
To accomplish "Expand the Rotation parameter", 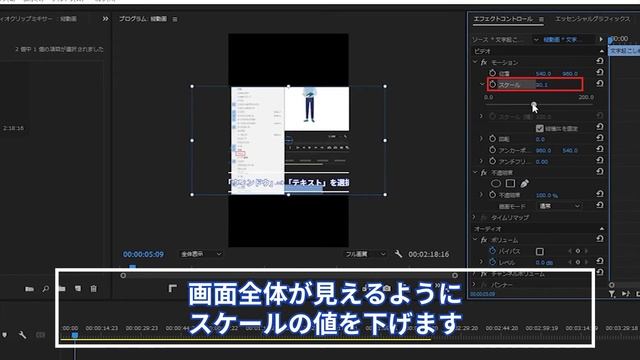I will click(482, 139).
